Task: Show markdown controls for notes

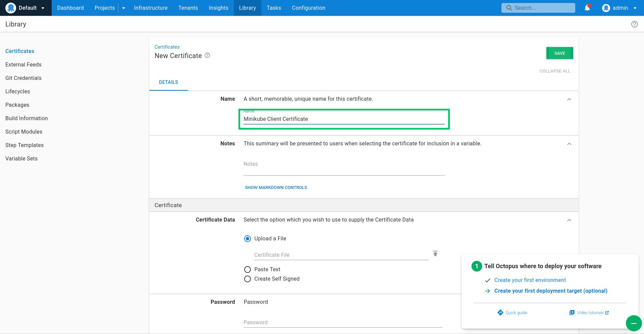Action: 276,188
